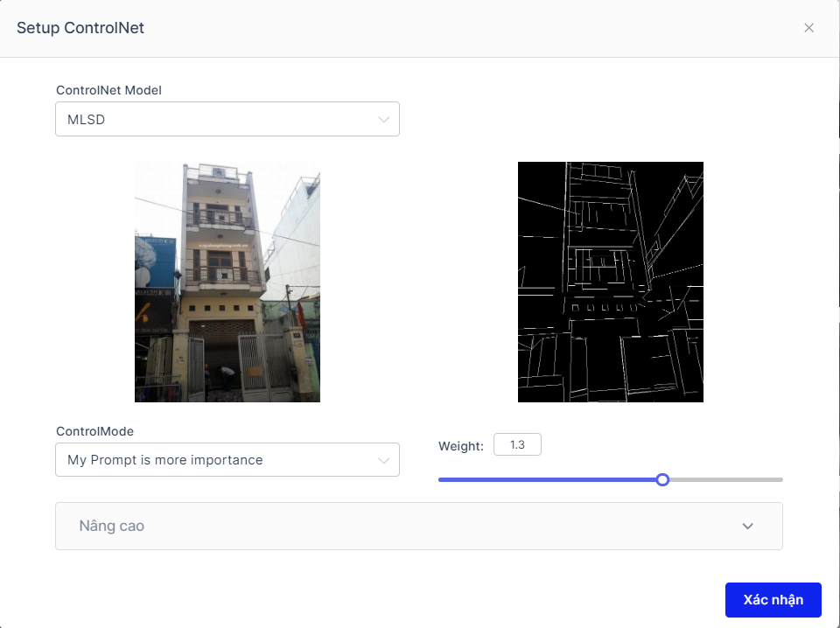Screen dimensions: 840x628
Task: Click the X icon to close Setup ControlNet
Action: click(x=808, y=27)
